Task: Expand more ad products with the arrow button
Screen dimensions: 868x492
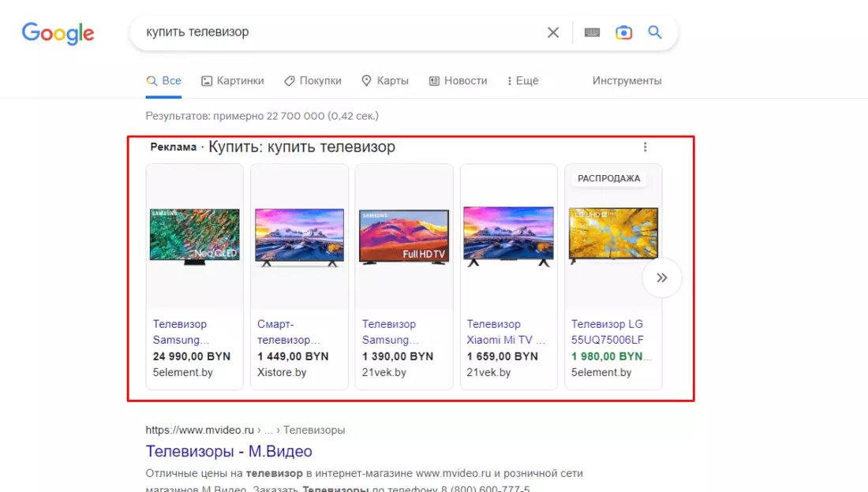Action: tap(662, 277)
